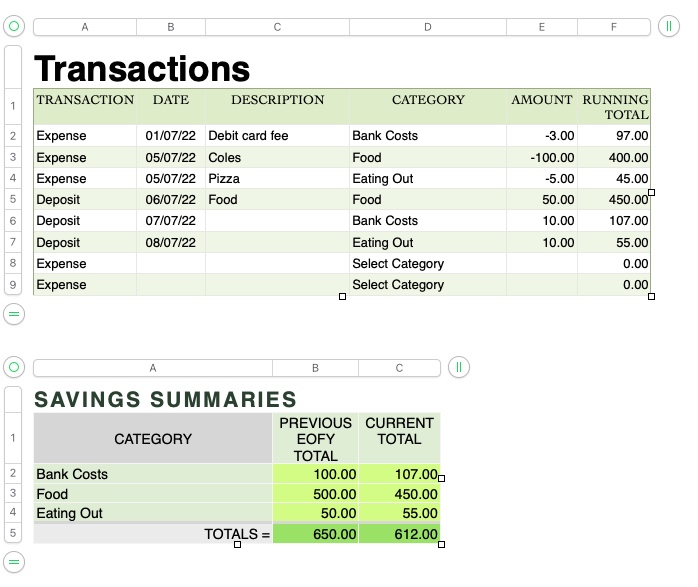This screenshot has width=698, height=587.
Task: Click the 'AMOUNT' column heading cell
Action: 542,107
